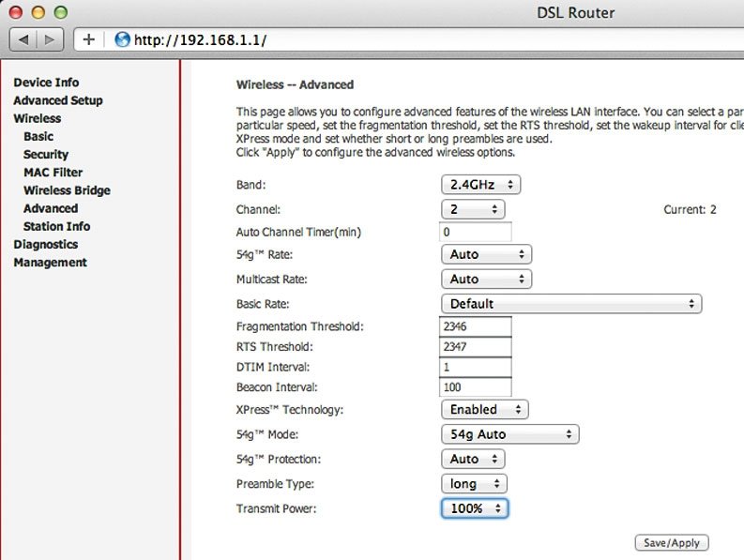Click the browser forward arrow button
This screenshot has width=744, height=560.
click(50, 39)
